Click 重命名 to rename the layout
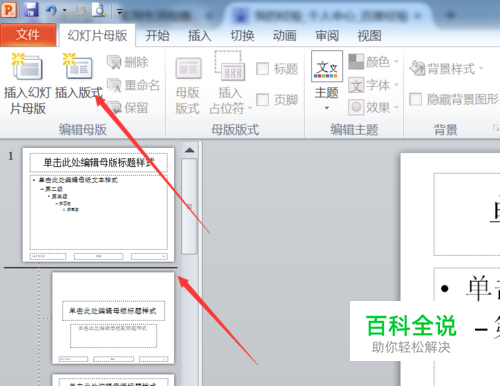Screen dimensions: 500x386 click(x=133, y=85)
